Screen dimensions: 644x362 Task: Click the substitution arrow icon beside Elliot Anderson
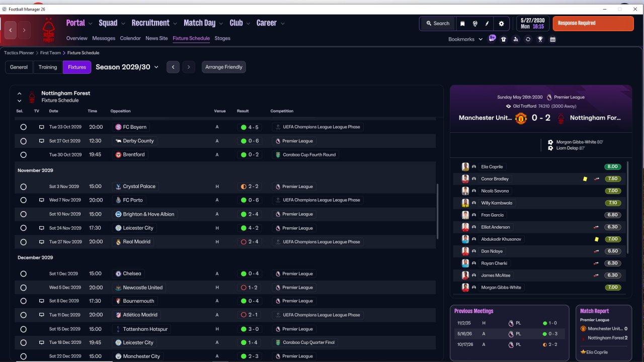point(597,227)
